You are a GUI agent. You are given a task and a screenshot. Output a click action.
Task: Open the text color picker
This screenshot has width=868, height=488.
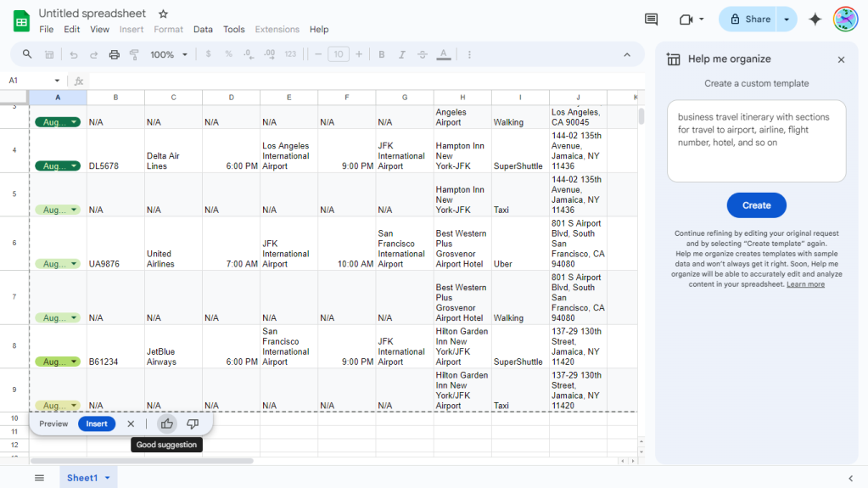(x=444, y=54)
